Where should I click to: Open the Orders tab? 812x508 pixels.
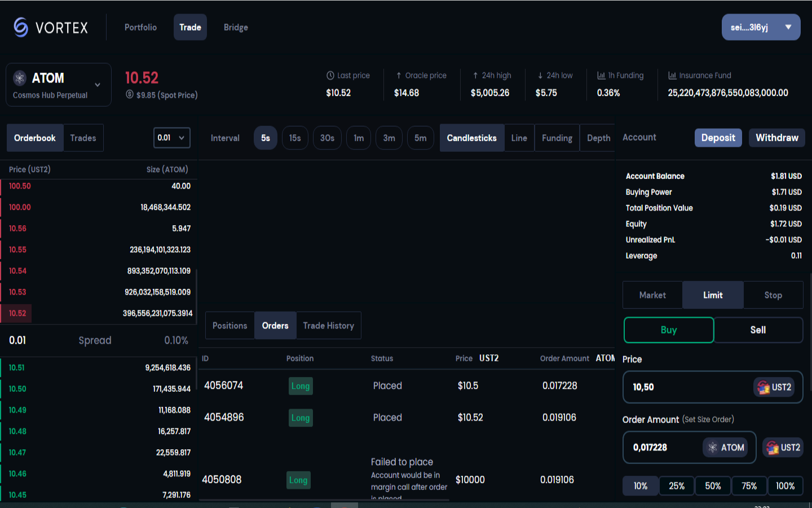275,326
